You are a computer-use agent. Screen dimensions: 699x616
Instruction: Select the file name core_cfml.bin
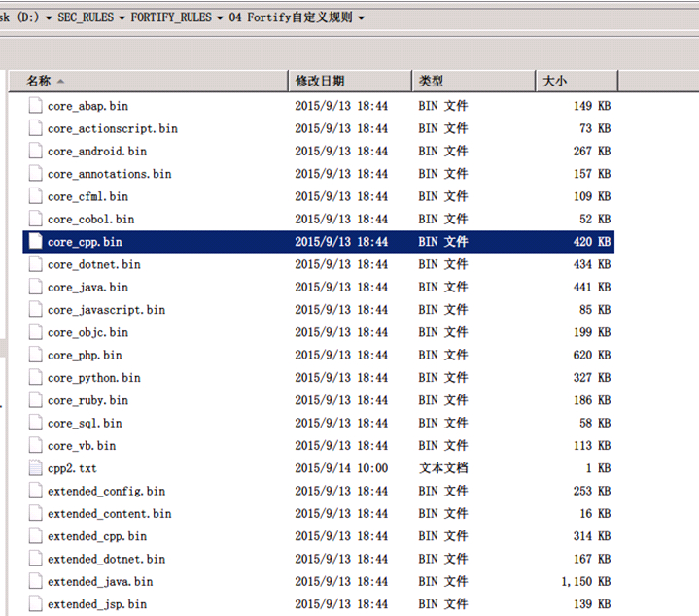pyautogui.click(x=87, y=197)
